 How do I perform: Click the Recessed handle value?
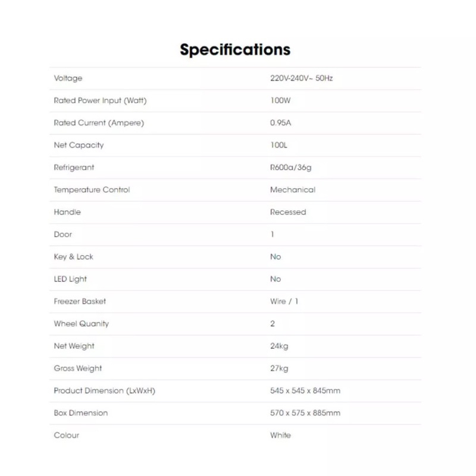[x=288, y=212]
